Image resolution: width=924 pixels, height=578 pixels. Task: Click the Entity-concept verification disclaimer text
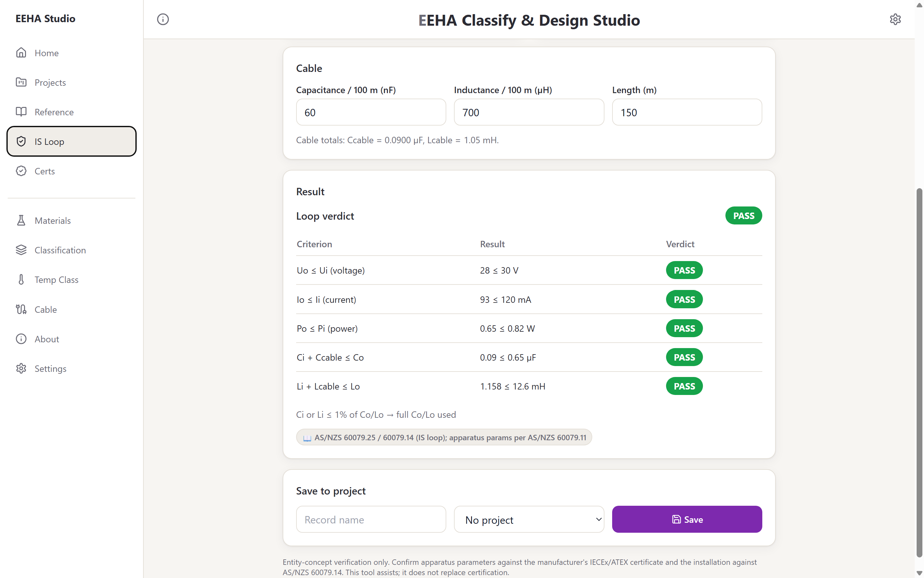[x=519, y=567]
